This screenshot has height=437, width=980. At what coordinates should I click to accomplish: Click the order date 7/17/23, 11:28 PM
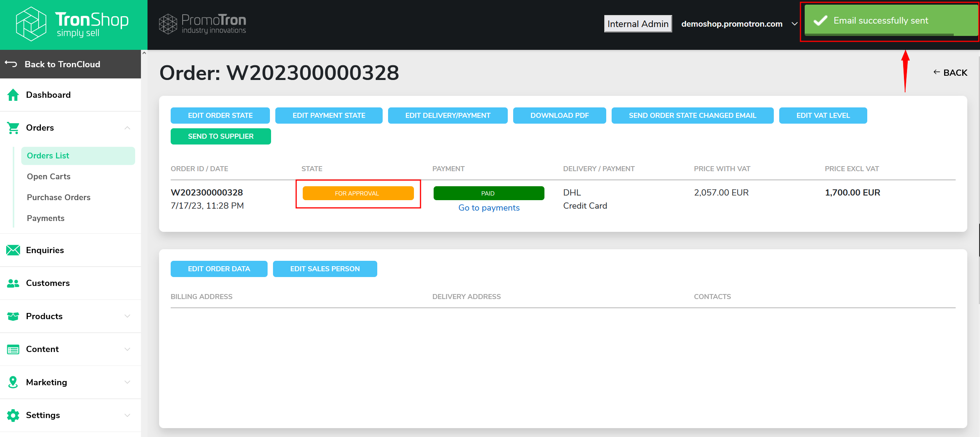pos(207,206)
